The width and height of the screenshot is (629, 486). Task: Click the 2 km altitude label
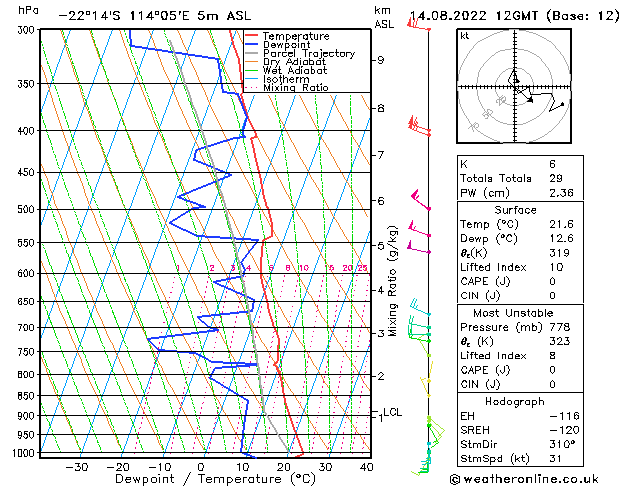tap(380, 376)
